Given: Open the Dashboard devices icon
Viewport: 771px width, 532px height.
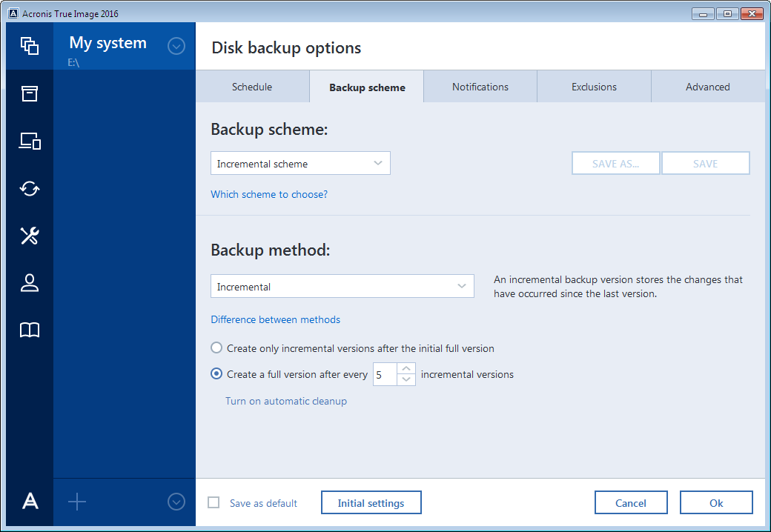Looking at the screenshot, I should point(30,141).
